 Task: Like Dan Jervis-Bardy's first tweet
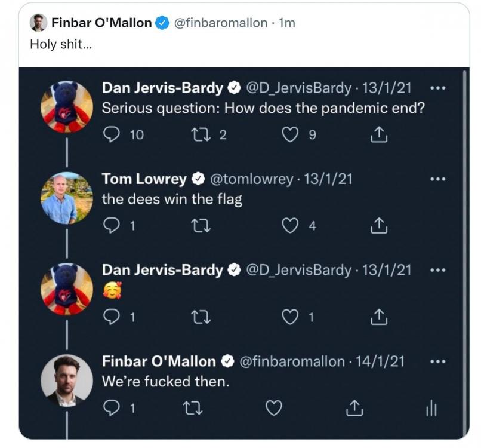pyautogui.click(x=289, y=135)
